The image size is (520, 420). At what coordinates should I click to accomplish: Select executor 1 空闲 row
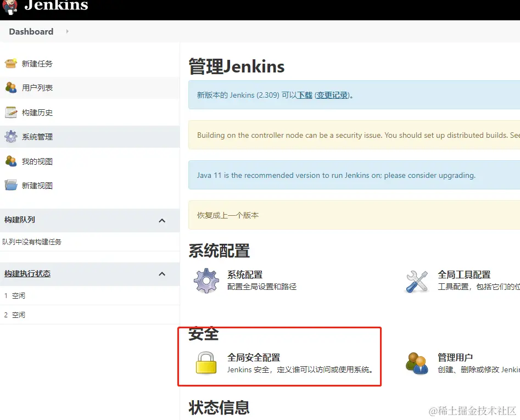click(90, 296)
